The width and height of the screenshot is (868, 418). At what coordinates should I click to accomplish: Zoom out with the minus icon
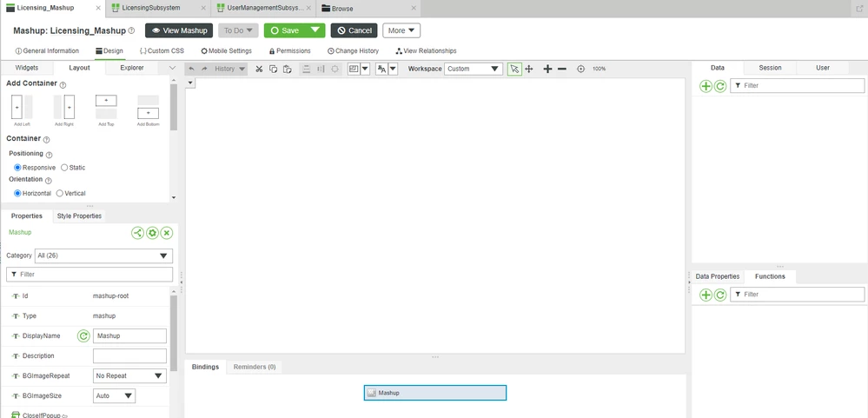[x=562, y=69]
